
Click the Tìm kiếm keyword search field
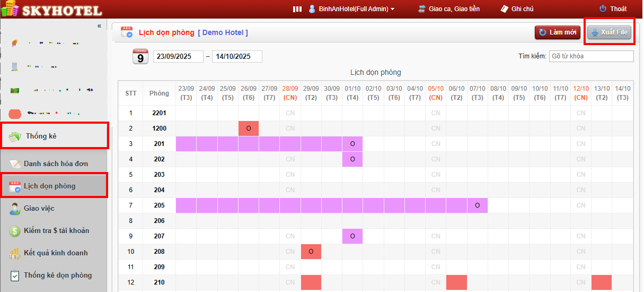(591, 56)
